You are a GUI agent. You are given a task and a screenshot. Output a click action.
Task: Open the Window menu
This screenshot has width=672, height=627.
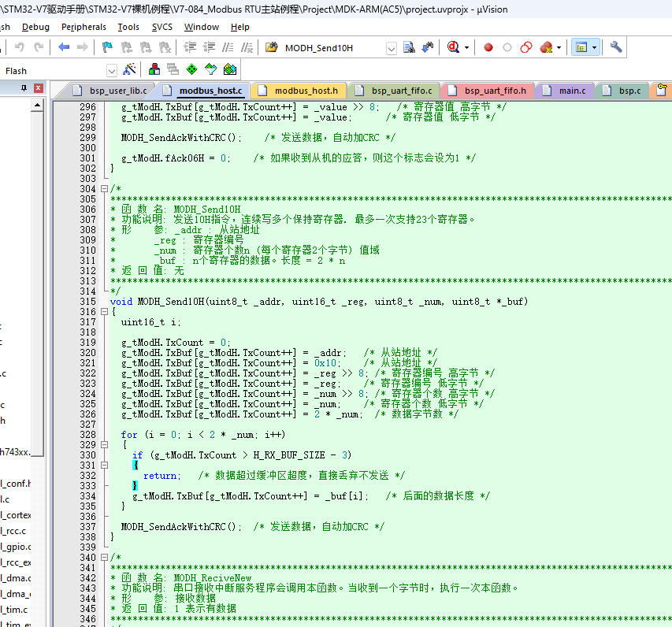[202, 27]
